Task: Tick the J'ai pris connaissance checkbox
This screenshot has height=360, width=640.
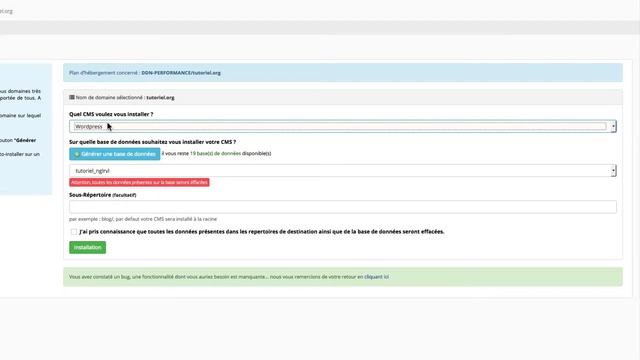Action: tap(74, 232)
